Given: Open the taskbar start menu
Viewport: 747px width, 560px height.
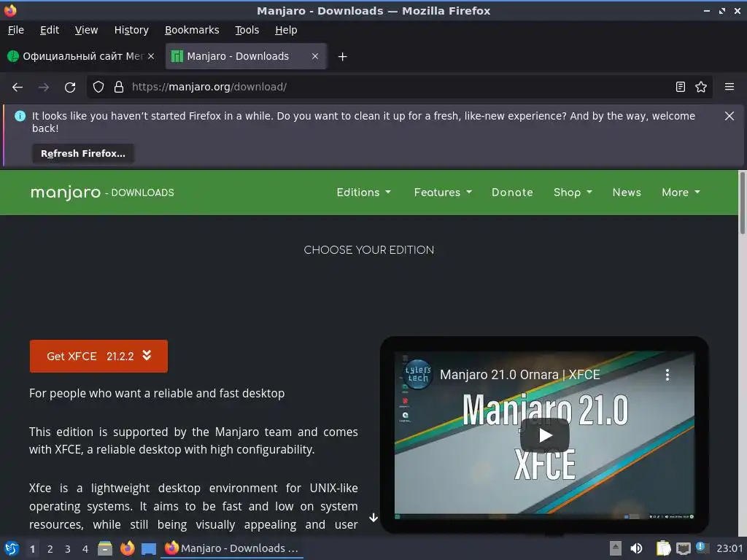Looking at the screenshot, I should [x=12, y=548].
